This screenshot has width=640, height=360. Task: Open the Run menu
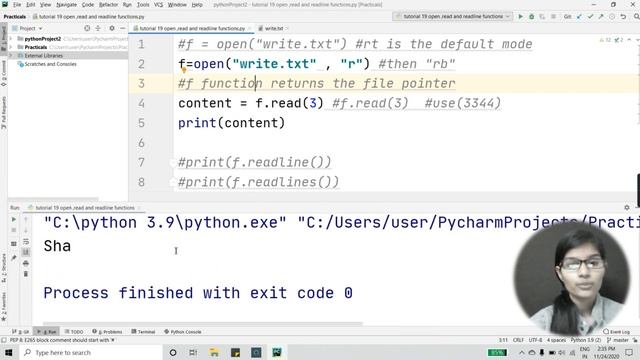(127, 5)
